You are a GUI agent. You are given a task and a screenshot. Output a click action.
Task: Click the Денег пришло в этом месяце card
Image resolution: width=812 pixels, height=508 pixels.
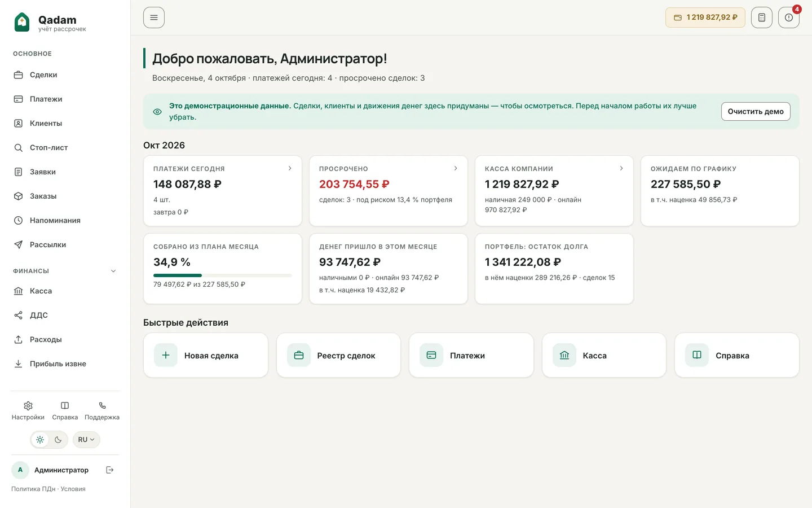(389, 269)
